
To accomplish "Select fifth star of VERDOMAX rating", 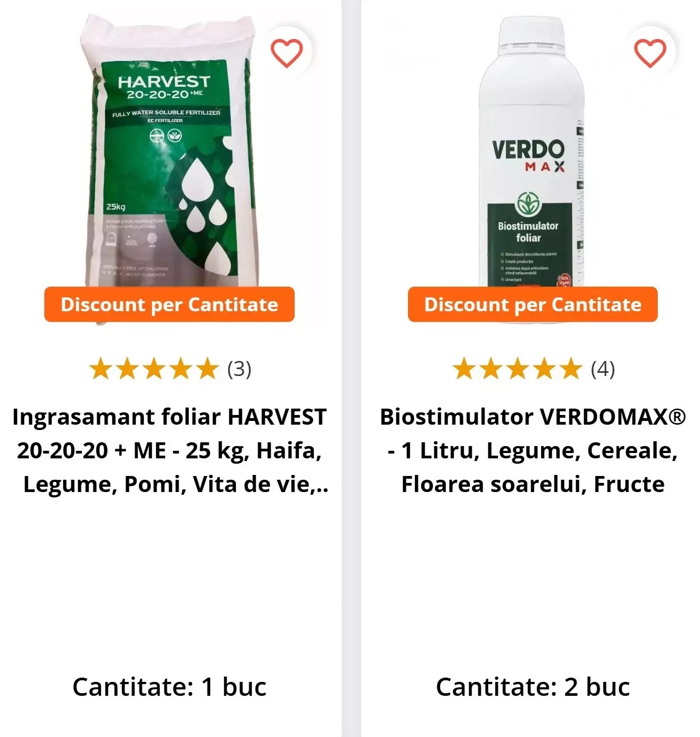I will 571,369.
